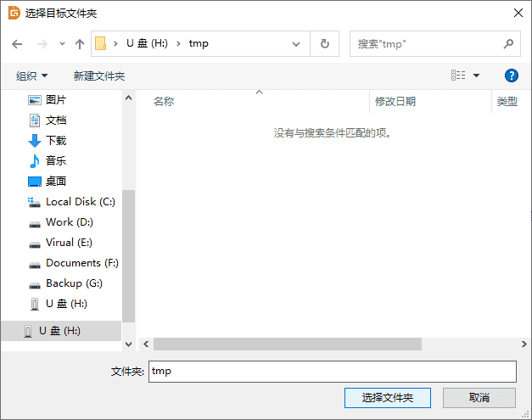Click the 音乐 note icon
Image resolution: width=532 pixels, height=420 pixels.
tap(34, 161)
